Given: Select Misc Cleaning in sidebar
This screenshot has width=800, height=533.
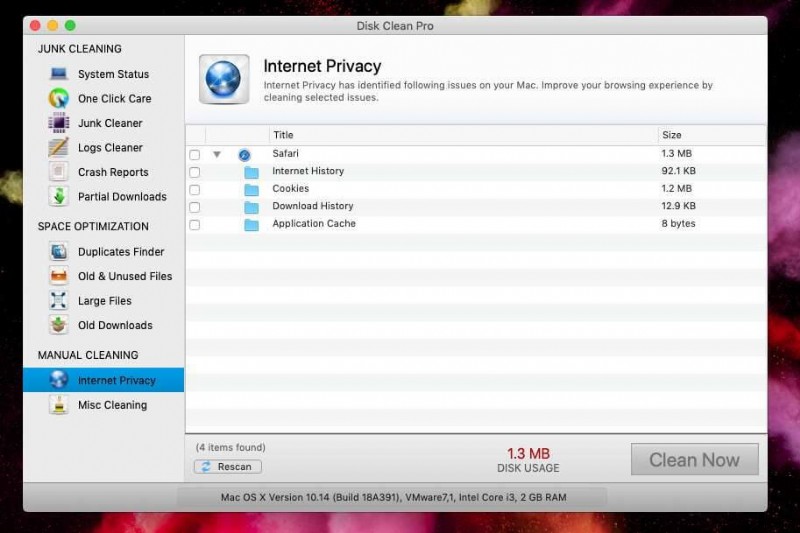Looking at the screenshot, I should point(112,404).
